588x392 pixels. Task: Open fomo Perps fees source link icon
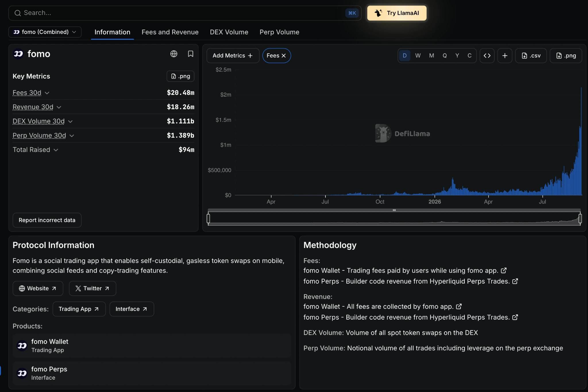tap(515, 281)
